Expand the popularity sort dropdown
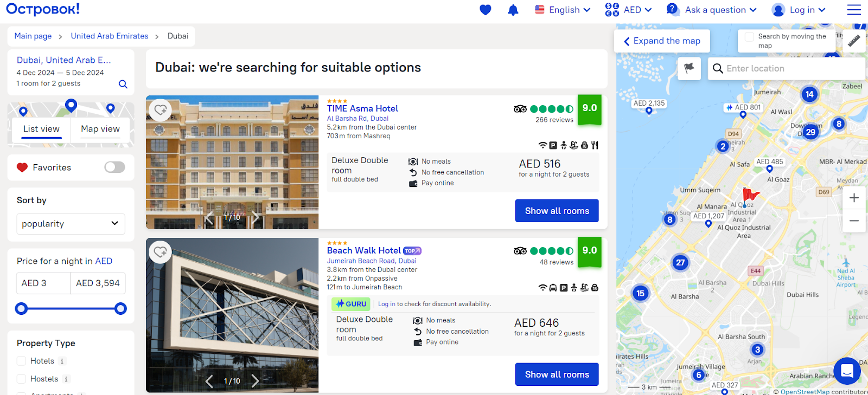Viewport: 868px width, 395px height. [71, 224]
